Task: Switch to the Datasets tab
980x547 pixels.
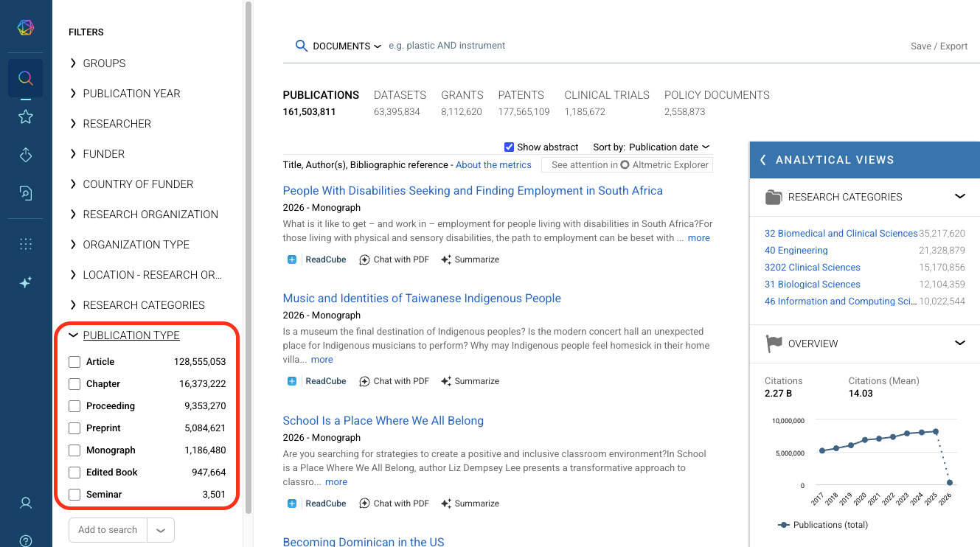Action: [x=400, y=95]
